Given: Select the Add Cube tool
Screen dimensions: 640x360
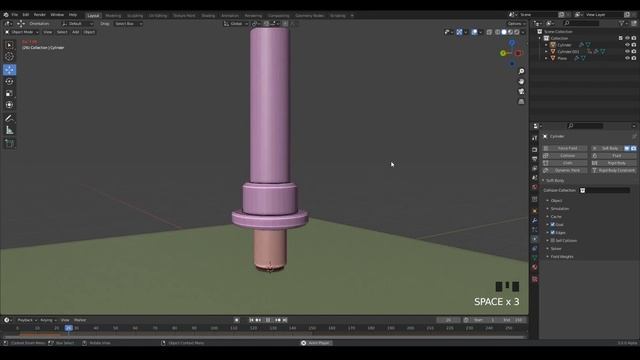Looking at the screenshot, I should pyautogui.click(x=9, y=144).
